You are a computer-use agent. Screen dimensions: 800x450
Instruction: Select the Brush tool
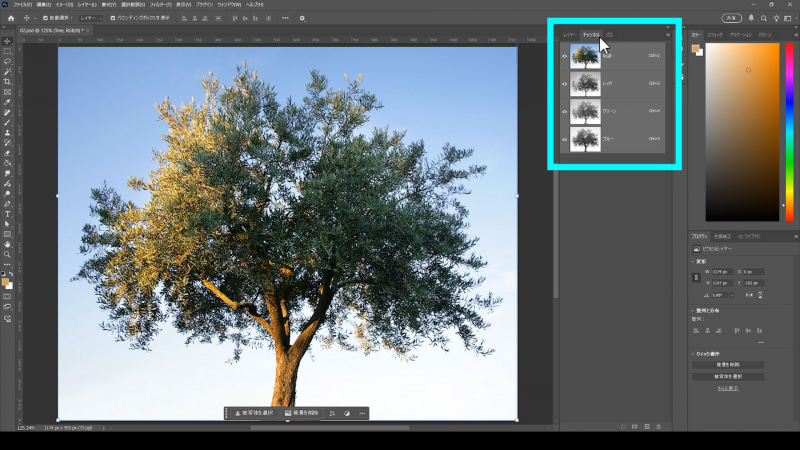tap(7, 122)
